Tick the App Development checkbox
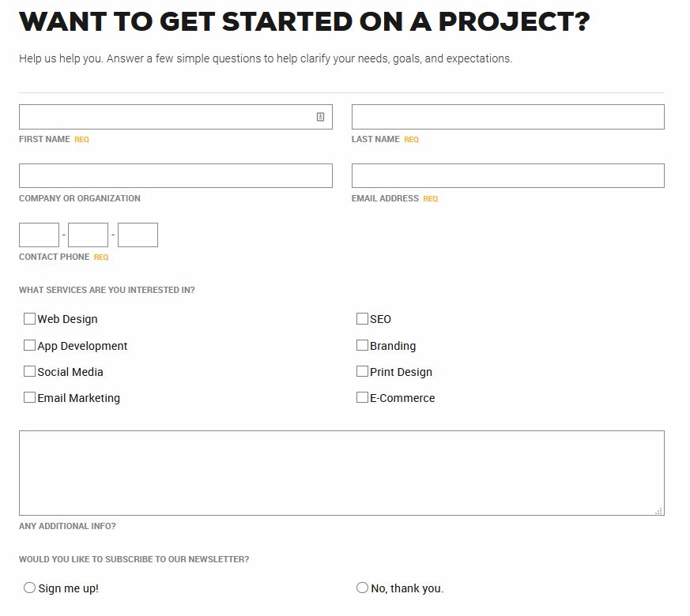The height and width of the screenshot is (616, 690). pos(30,345)
